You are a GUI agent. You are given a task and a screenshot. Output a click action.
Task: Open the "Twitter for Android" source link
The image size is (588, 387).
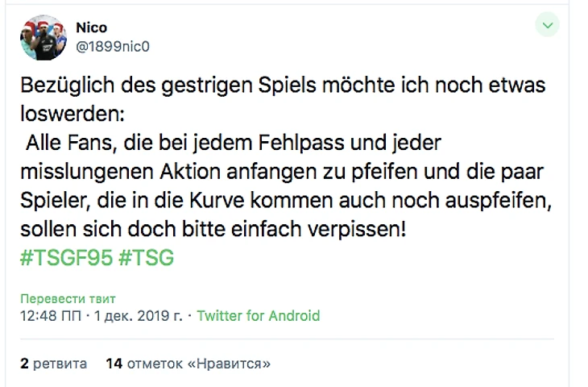coord(258,316)
